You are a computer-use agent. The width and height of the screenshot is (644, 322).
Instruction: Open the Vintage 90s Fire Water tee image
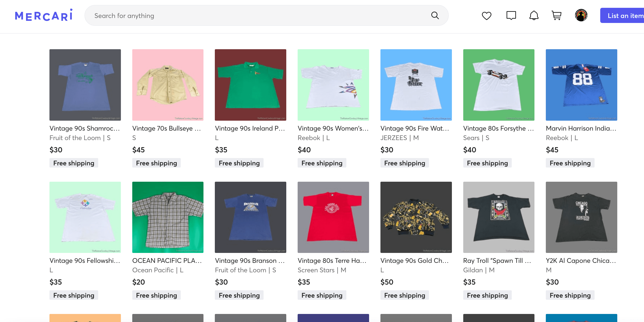[416, 85]
